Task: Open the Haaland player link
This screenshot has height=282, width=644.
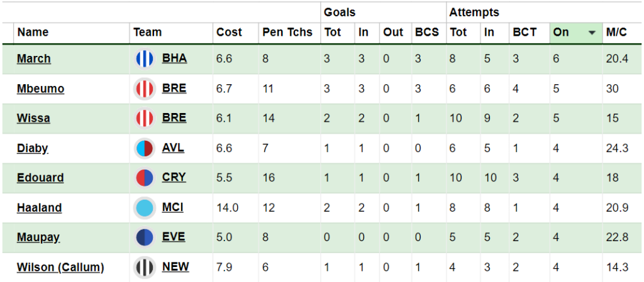Action: coord(40,208)
